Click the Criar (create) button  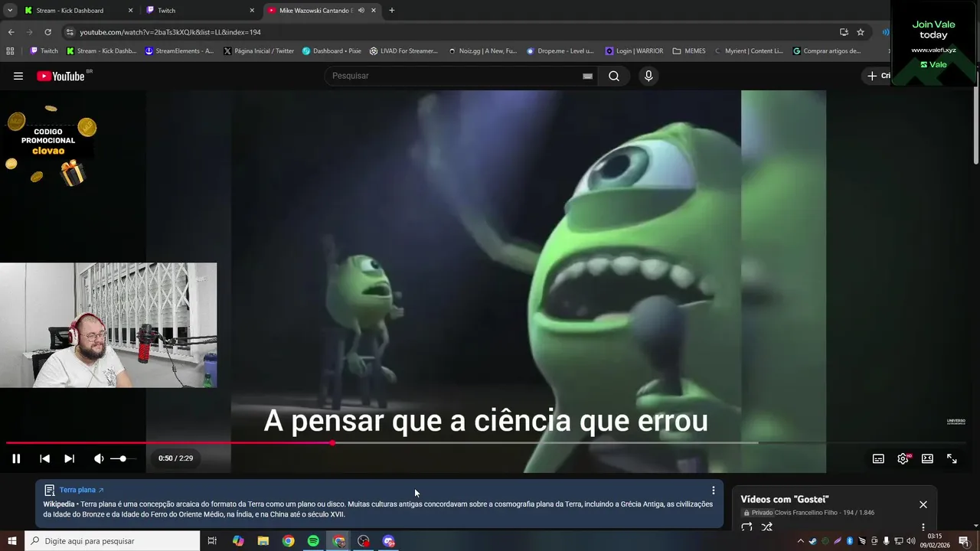point(878,76)
